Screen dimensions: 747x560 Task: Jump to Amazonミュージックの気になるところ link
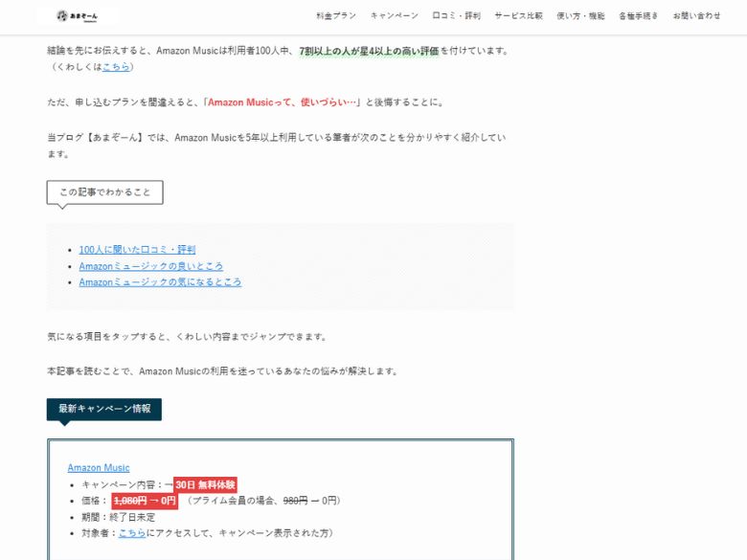[x=160, y=281]
